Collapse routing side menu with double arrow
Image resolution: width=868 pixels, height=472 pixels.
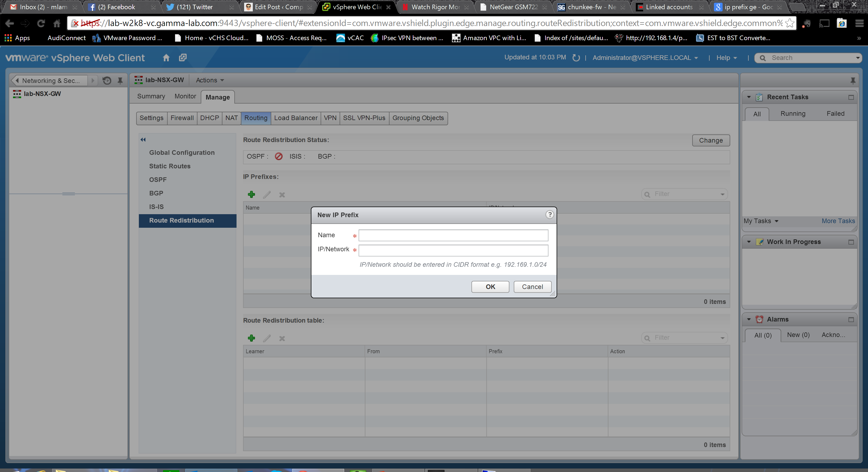coord(143,139)
